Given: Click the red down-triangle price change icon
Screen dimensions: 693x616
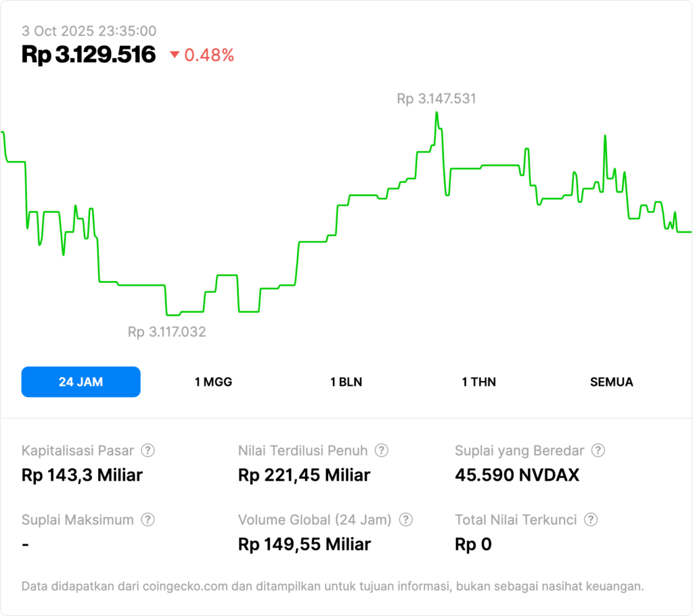Looking at the screenshot, I should pos(175,56).
